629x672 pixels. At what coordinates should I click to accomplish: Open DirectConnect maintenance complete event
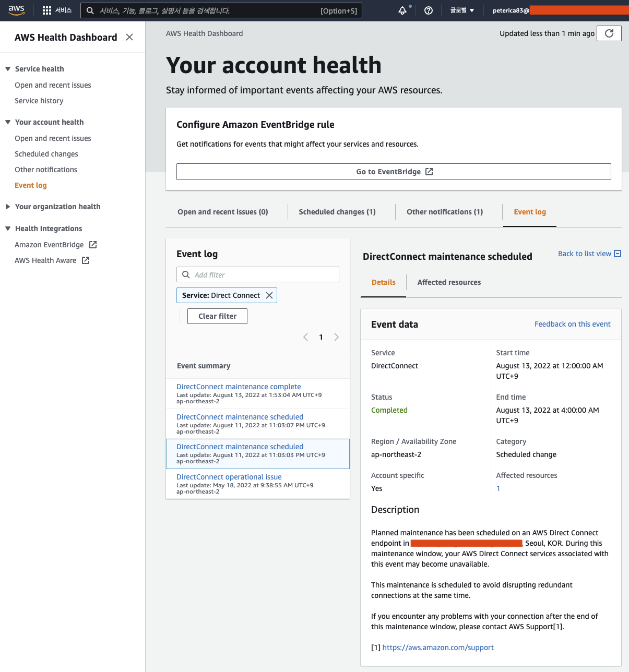pyautogui.click(x=239, y=387)
